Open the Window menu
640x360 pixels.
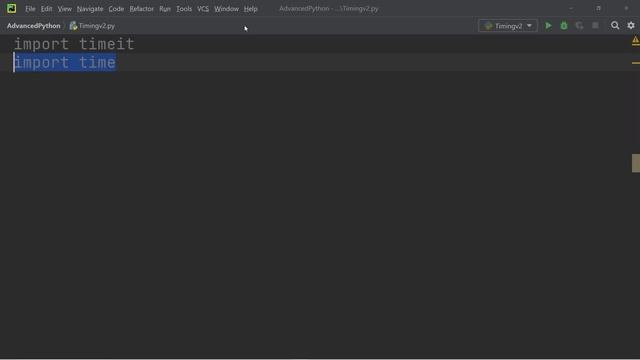point(226,9)
